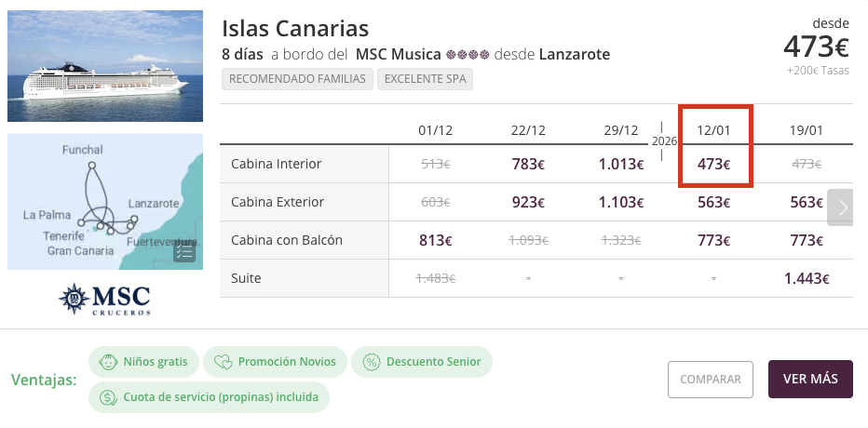
Task: Click the service fee dollar icon
Action: pyautogui.click(x=108, y=396)
